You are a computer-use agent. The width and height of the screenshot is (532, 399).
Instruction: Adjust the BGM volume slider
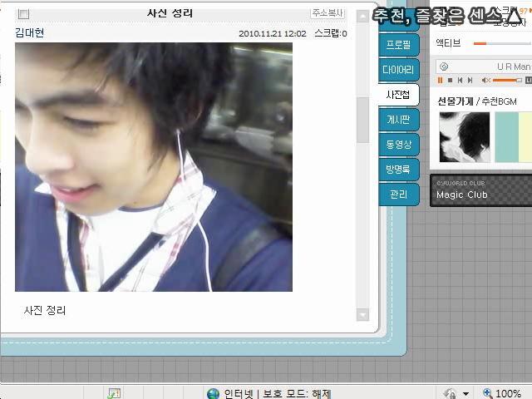tap(507, 81)
